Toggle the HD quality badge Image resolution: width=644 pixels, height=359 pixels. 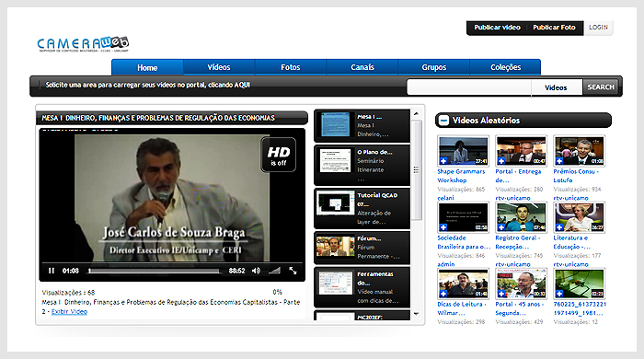[x=279, y=155]
